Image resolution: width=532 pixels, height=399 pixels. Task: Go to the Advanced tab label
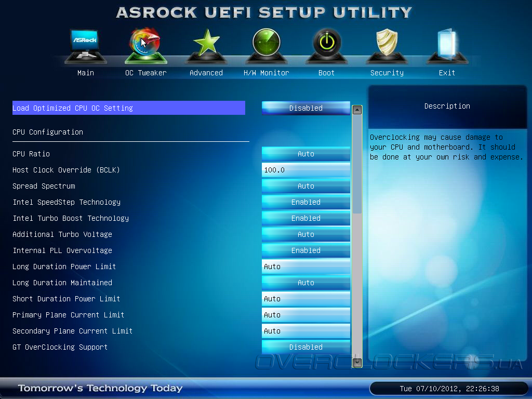tap(206, 73)
